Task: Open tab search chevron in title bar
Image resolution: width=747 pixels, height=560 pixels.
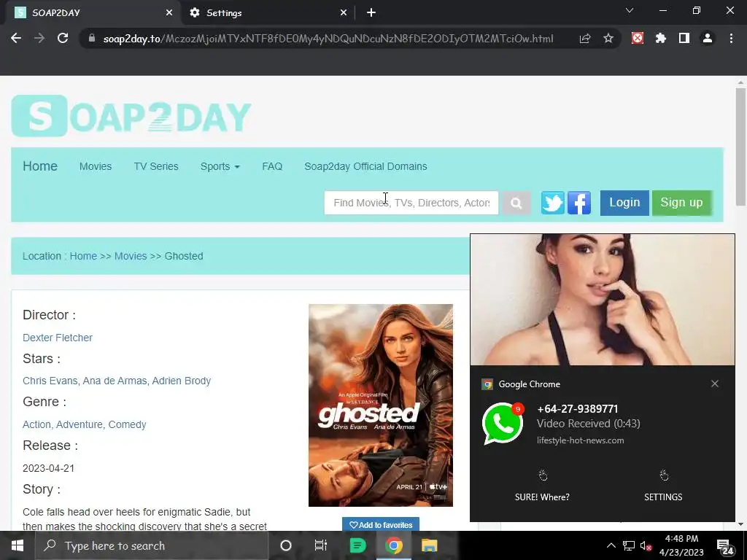Action: (x=630, y=10)
